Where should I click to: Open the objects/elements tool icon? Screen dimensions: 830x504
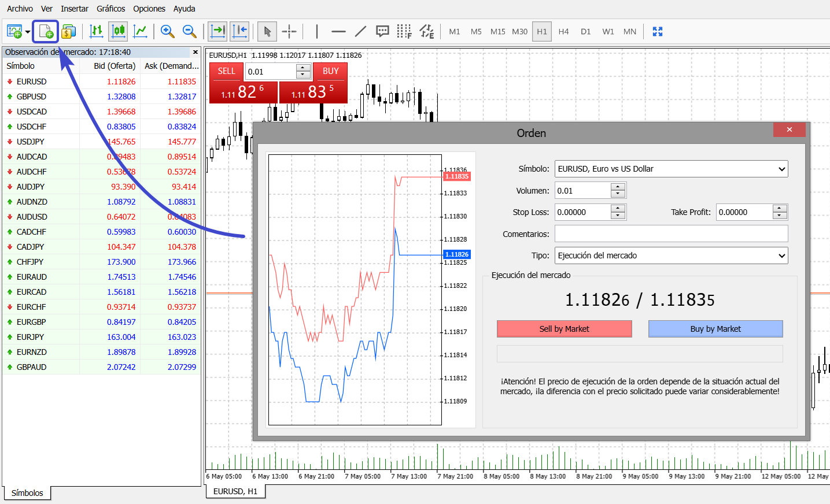click(427, 31)
